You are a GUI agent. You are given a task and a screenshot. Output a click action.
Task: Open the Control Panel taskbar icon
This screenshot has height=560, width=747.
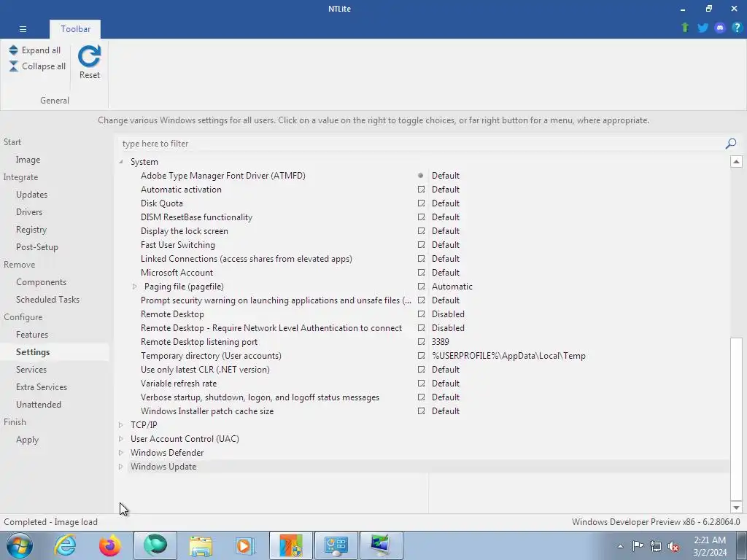click(x=336, y=545)
